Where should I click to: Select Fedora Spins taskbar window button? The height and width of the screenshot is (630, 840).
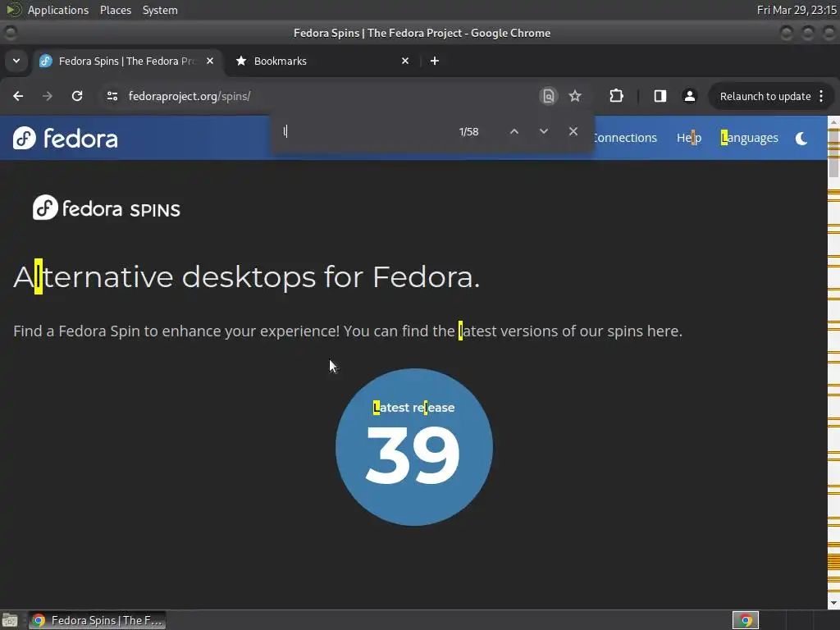pos(97,620)
